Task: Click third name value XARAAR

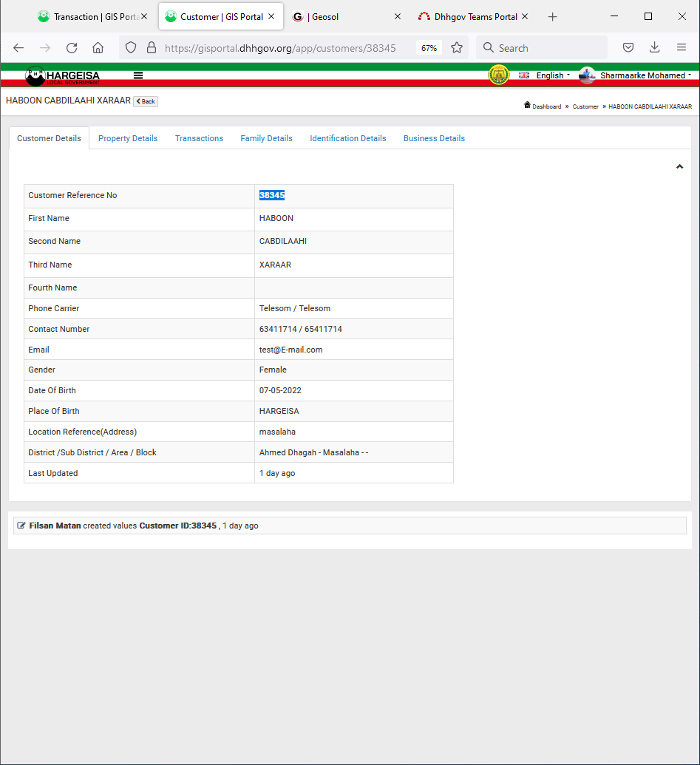Action: (275, 265)
